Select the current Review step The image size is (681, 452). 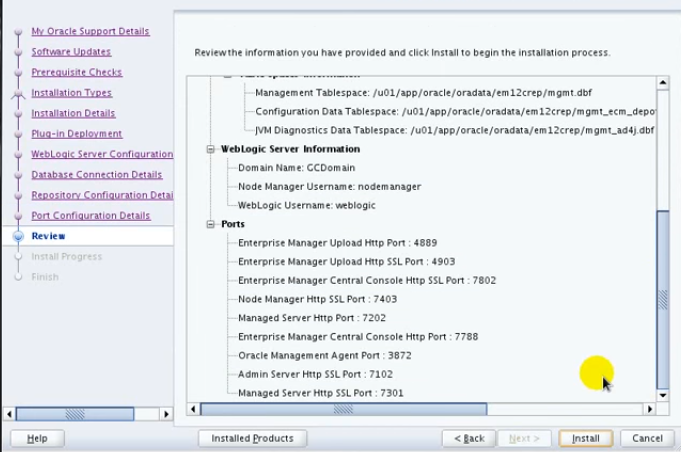pyautogui.click(x=48, y=236)
